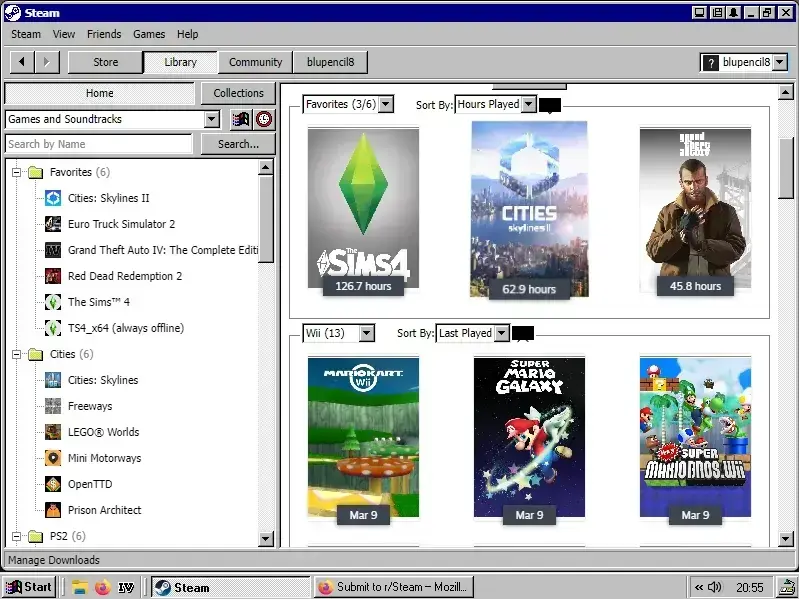799x599 pixels.
Task: Open the file explorer icon in taskbar quick launch
Action: click(x=79, y=587)
